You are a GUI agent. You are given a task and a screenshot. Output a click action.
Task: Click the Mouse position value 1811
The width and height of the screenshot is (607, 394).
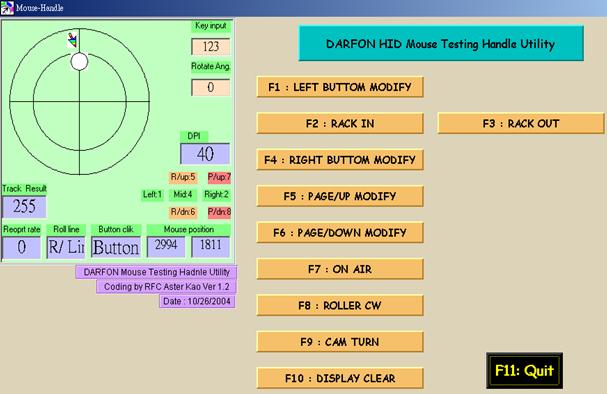coord(211,247)
